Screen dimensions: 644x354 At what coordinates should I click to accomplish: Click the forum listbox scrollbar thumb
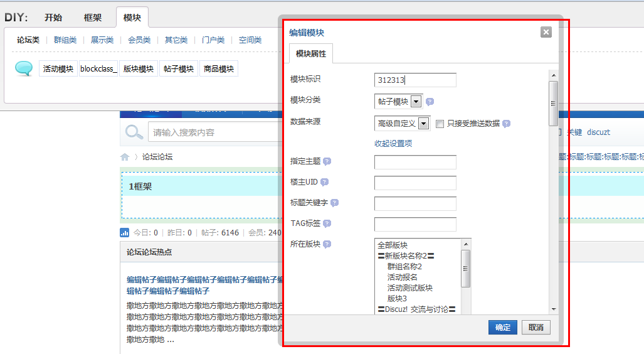pyautogui.click(x=466, y=269)
